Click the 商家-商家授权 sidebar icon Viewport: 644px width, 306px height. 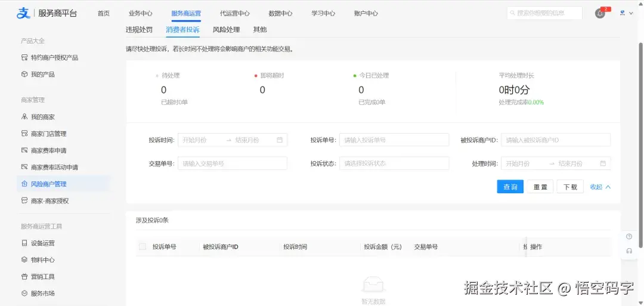coord(24,201)
